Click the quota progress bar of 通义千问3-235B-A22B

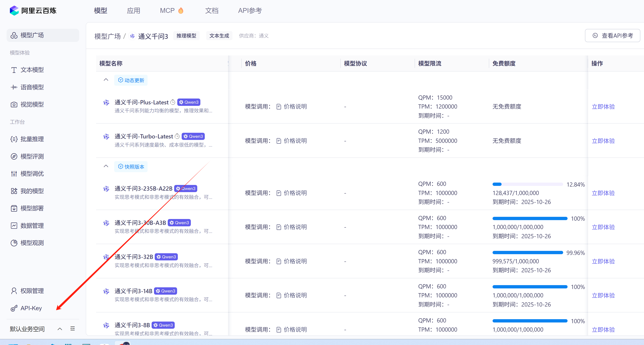coord(527,184)
